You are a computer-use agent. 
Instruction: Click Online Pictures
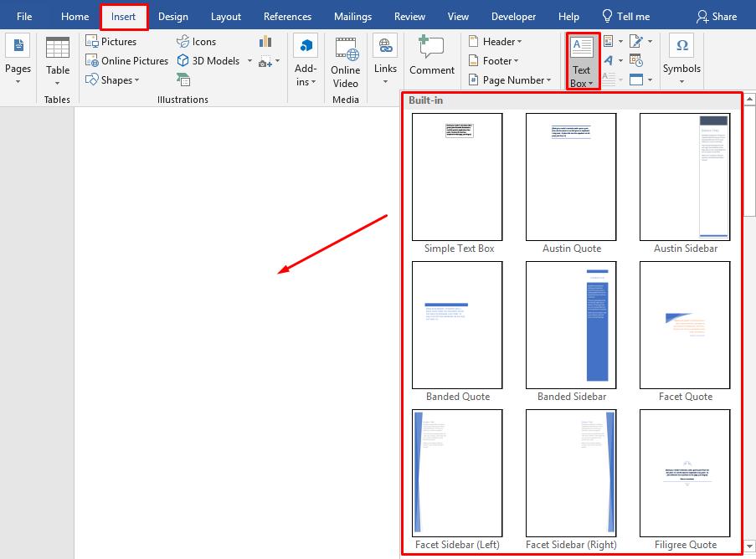[x=127, y=61]
